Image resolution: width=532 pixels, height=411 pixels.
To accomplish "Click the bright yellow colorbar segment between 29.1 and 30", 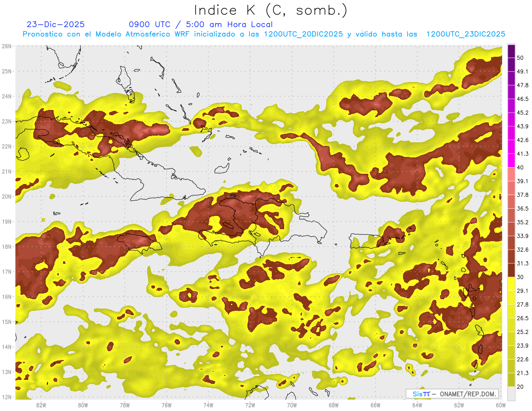I will tap(511, 283).
